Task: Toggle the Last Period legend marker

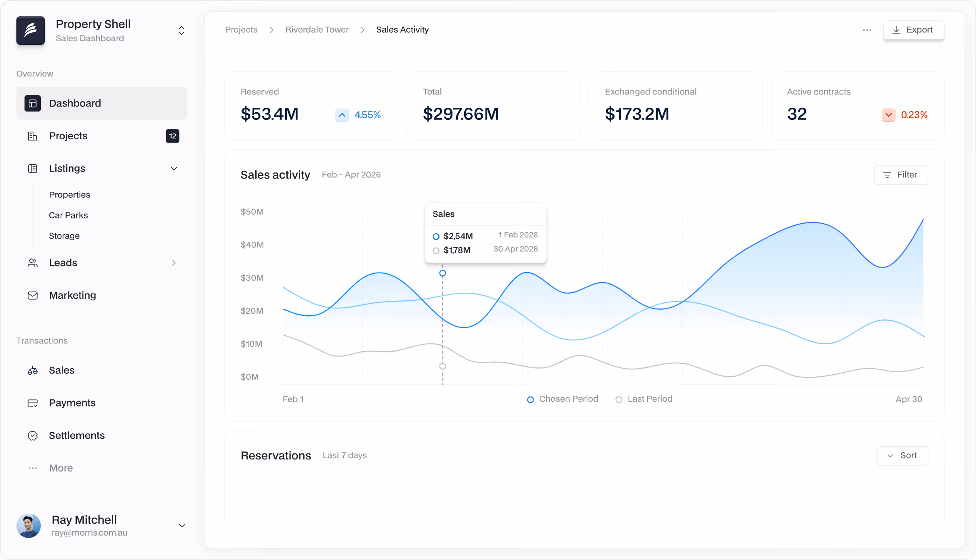Action: point(618,400)
